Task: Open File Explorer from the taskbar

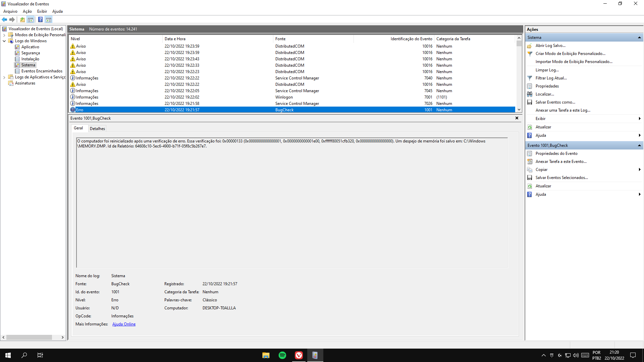Action: point(266,355)
